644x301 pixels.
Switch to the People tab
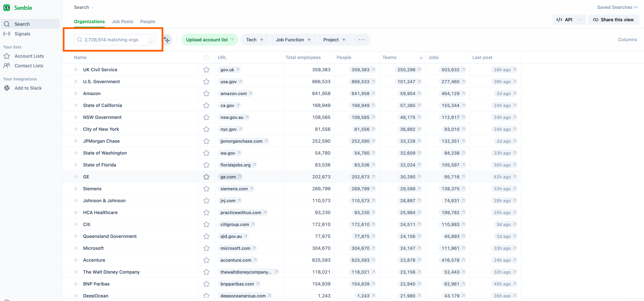148,22
